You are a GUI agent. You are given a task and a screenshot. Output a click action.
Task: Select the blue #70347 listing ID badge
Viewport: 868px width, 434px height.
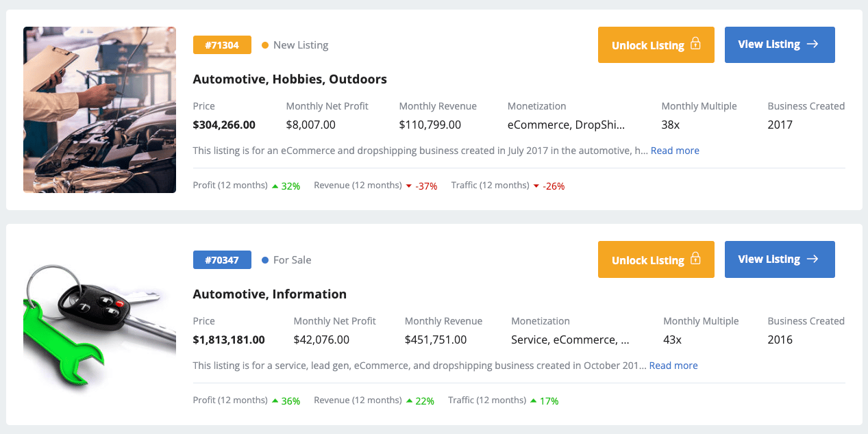click(222, 260)
